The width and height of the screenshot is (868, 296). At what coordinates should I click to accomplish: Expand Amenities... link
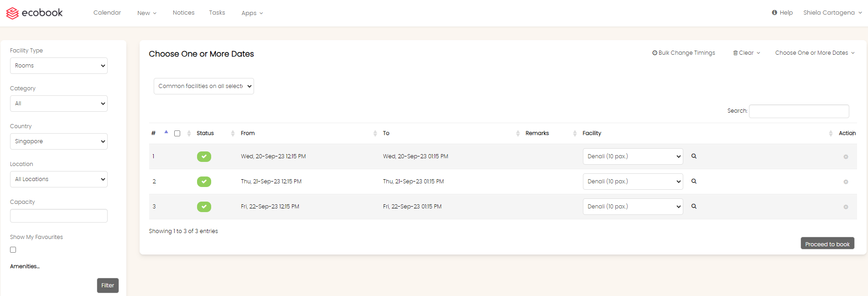click(x=25, y=266)
